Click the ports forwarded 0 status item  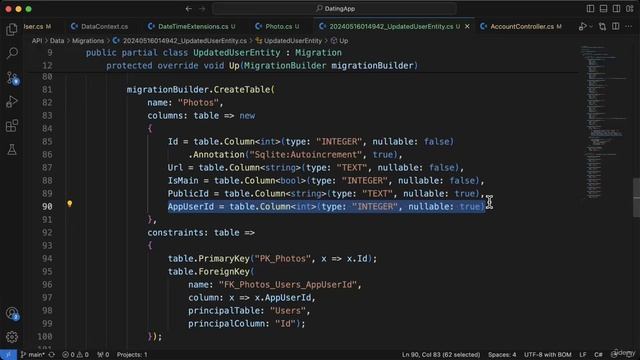click(103, 355)
